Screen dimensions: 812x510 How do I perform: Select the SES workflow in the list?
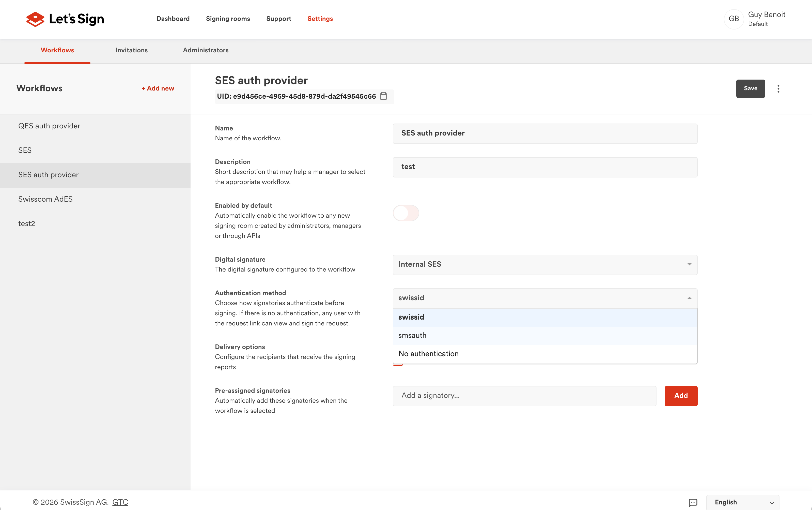coord(95,151)
